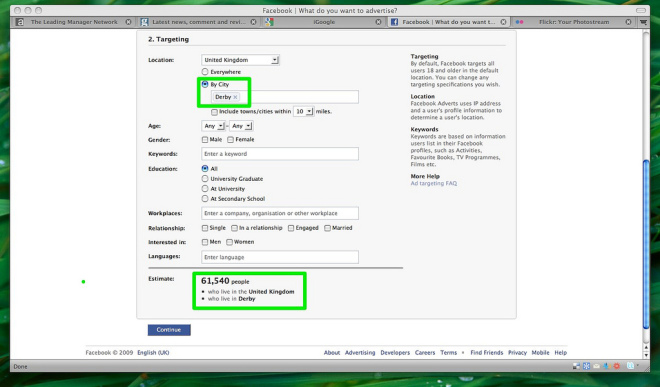
Task: Check Interested in Men box
Action: click(205, 242)
